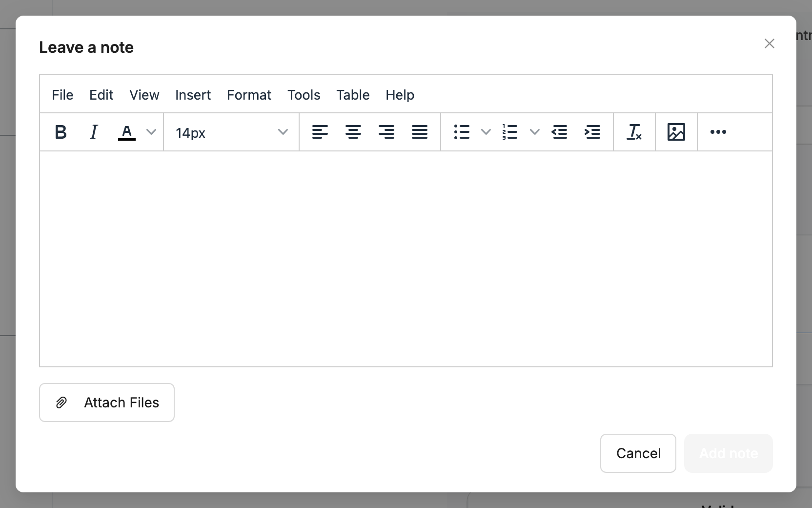
Task: Open the File menu
Action: point(62,95)
